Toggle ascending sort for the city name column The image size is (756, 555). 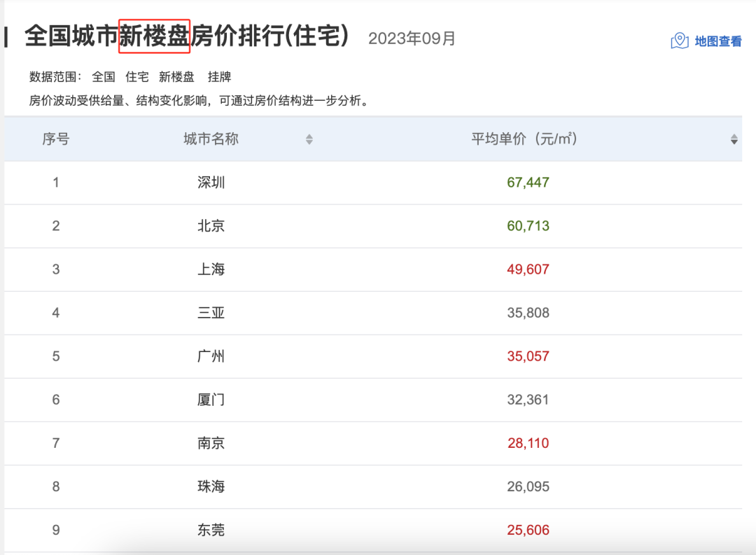[308, 139]
